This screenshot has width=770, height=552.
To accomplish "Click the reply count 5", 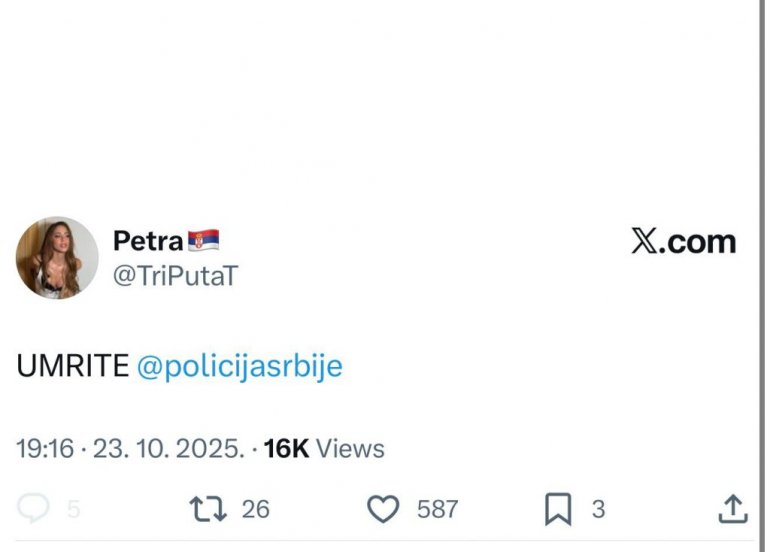I will click(73, 509).
